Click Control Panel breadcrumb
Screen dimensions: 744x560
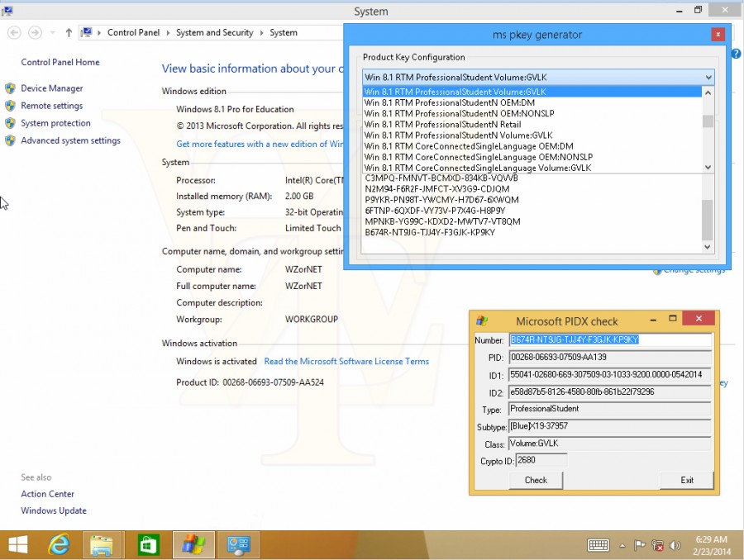tap(133, 33)
